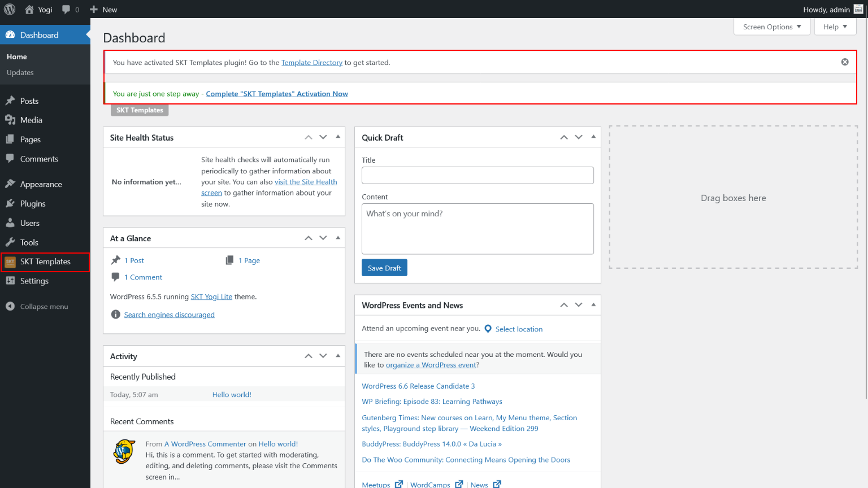
Task: Click the Comments sidebar icon
Action: 10,159
